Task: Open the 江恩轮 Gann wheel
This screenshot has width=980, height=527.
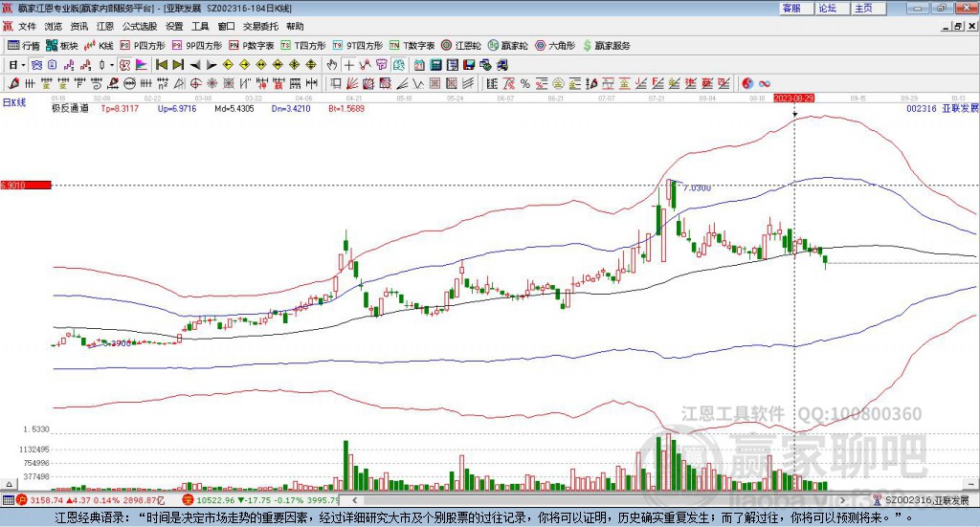Action: 461,46
